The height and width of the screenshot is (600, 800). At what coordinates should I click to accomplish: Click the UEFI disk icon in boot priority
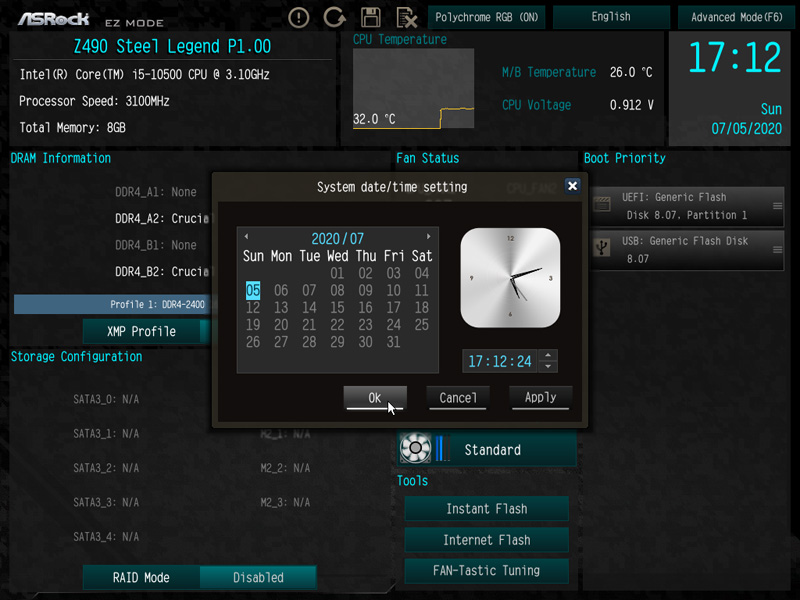pyautogui.click(x=602, y=205)
